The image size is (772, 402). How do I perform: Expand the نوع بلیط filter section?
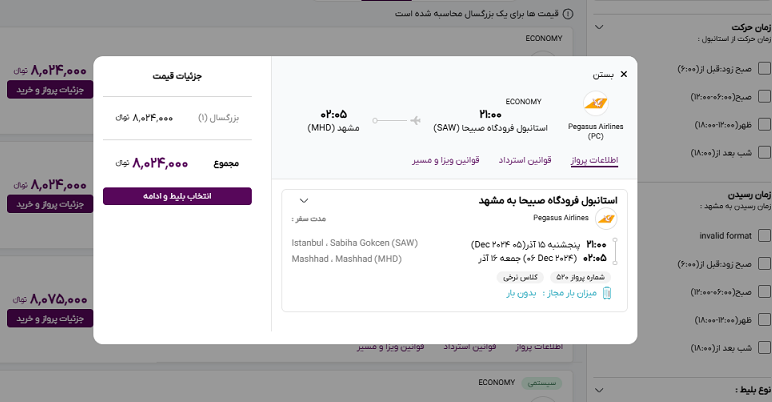(599, 390)
